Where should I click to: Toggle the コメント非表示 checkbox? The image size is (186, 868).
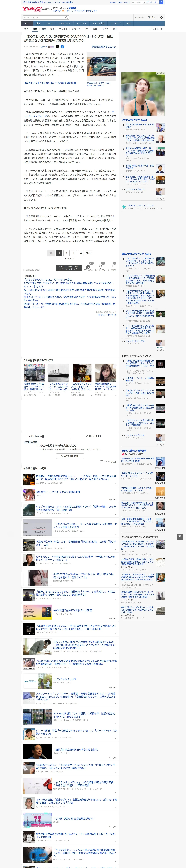(x=102, y=462)
